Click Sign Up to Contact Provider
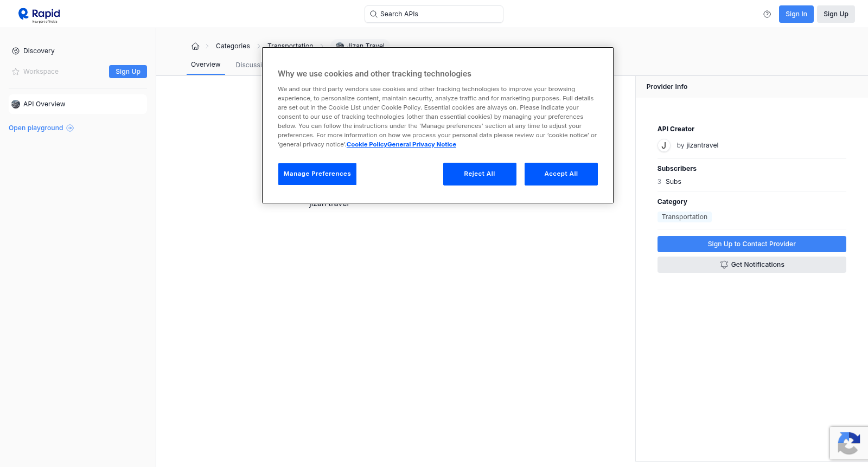This screenshot has width=868, height=467. click(751, 244)
